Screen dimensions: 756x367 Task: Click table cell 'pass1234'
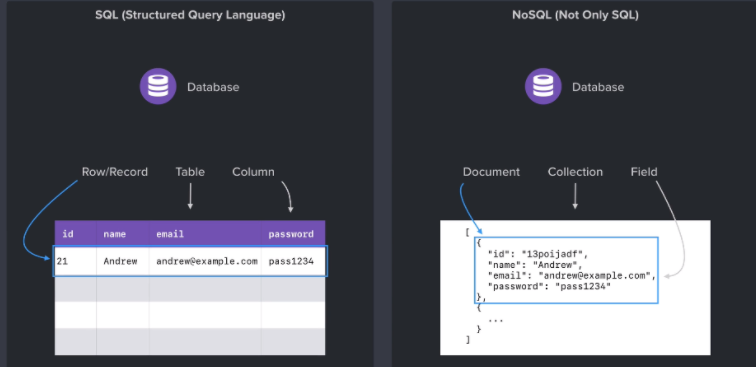pos(293,261)
